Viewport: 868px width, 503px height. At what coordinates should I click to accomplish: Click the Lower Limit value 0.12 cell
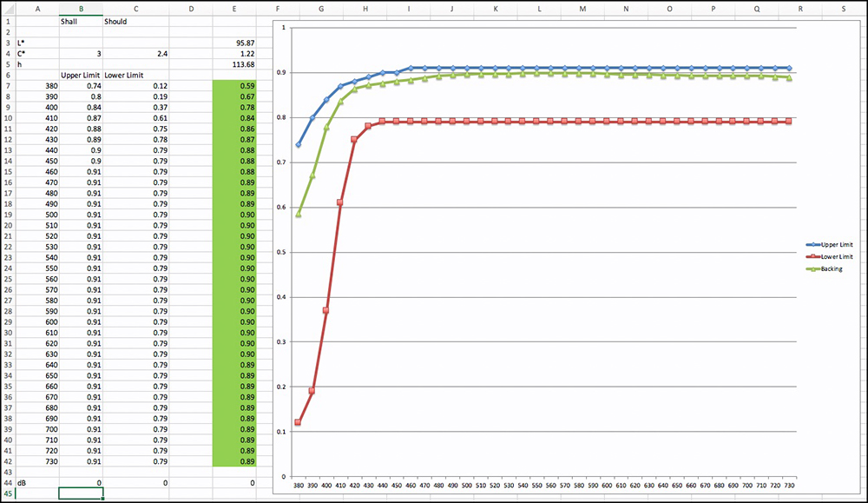[135, 86]
